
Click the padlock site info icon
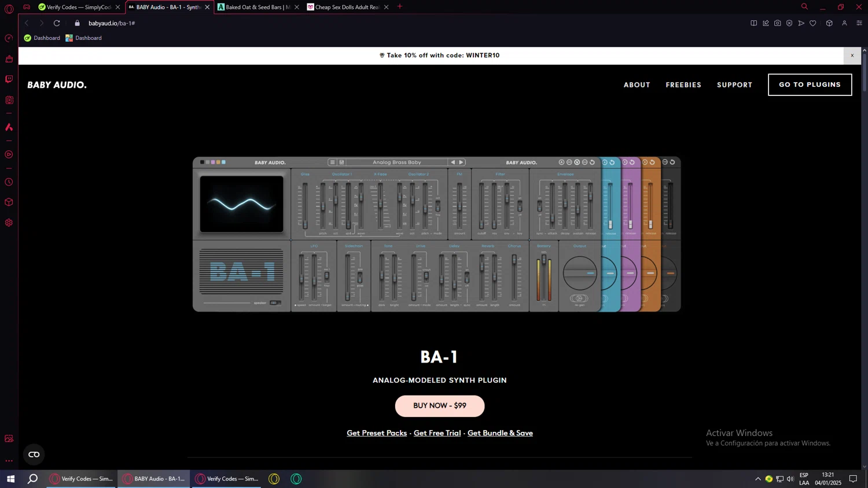click(x=77, y=23)
